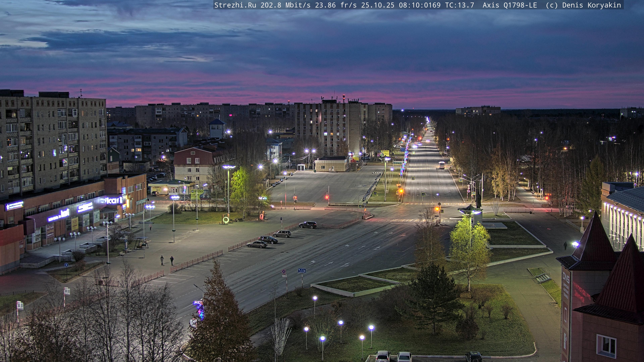Click the TC:13.7 temperature reading
Viewport: 644px width, 362px height.
coord(460,5)
